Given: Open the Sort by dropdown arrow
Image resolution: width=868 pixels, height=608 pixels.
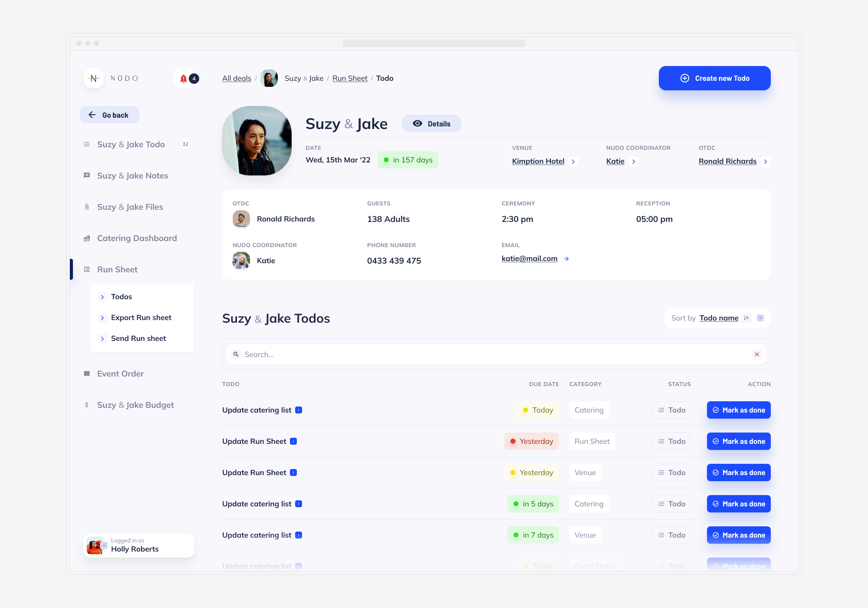Looking at the screenshot, I should click(760, 318).
